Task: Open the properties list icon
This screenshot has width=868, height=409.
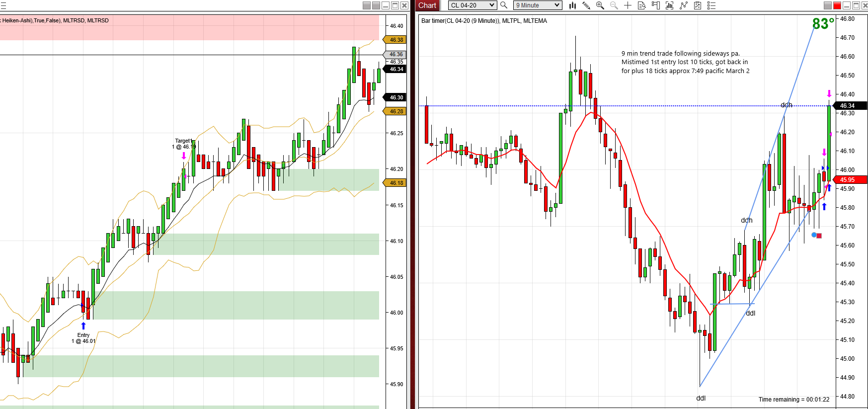Action: [x=711, y=5]
